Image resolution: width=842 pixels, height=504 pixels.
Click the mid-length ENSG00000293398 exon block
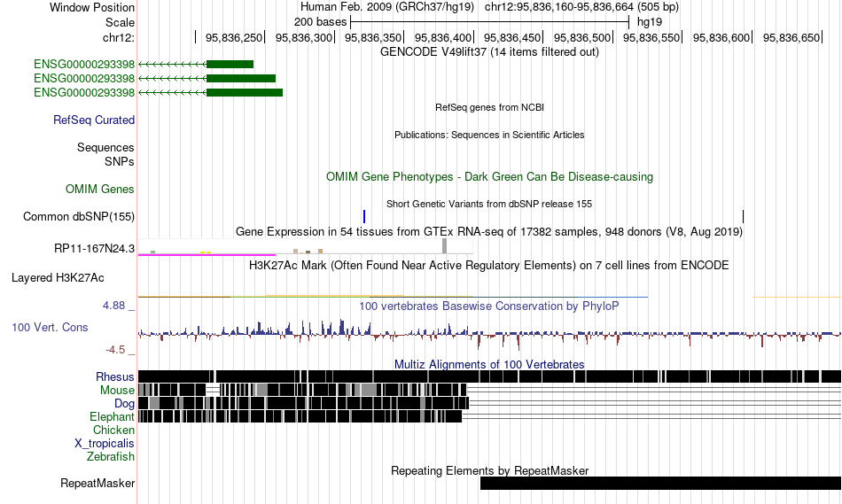tap(241, 78)
